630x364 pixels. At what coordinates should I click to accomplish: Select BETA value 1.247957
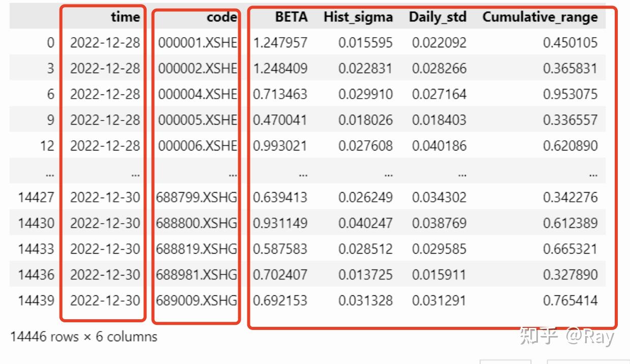point(280,43)
